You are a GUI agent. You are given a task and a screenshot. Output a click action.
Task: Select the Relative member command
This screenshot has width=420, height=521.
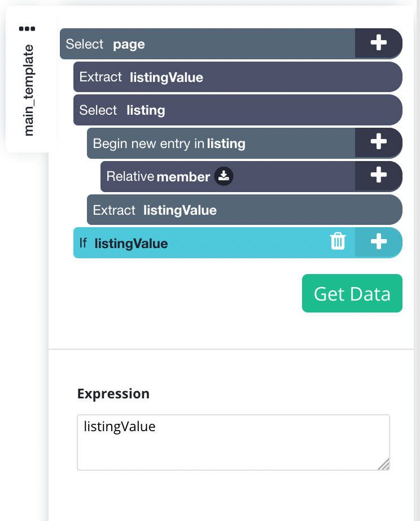[x=228, y=176]
